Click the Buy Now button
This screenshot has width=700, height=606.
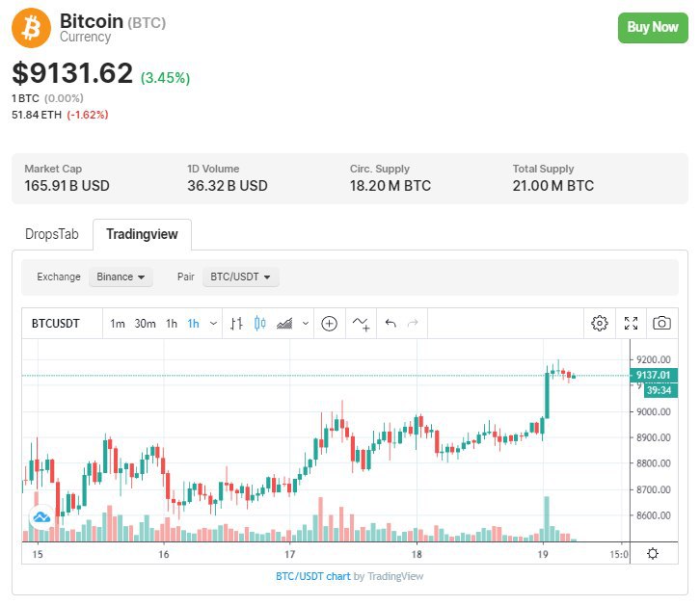[653, 28]
